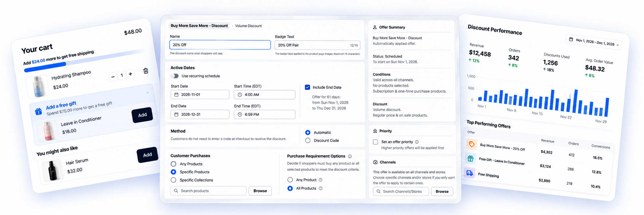
Task: Show info tooltip for All Products
Action: click(x=321, y=188)
